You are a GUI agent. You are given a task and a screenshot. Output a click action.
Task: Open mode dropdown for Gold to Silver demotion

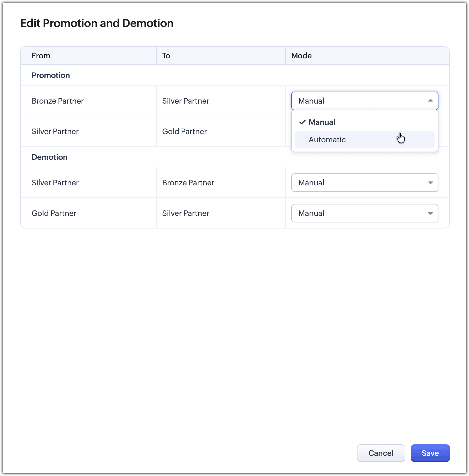tap(365, 213)
